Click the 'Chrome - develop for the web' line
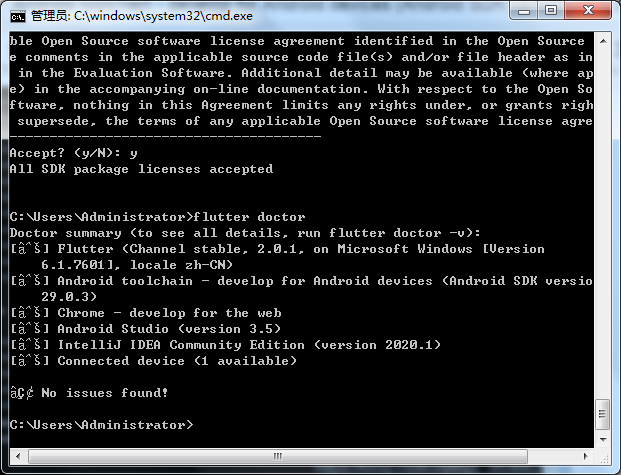 145,313
